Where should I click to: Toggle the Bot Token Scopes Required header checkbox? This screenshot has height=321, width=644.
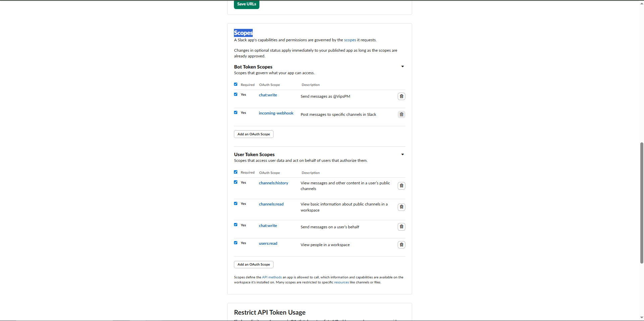(236, 84)
